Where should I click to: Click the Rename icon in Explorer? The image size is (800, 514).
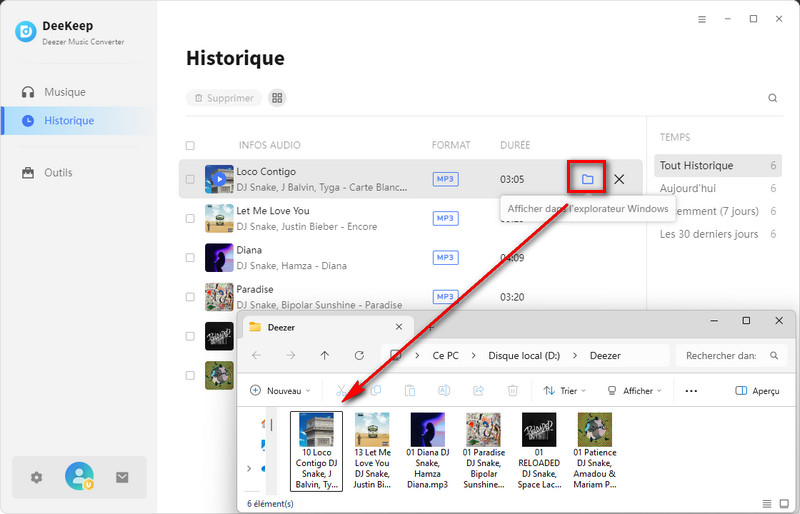click(x=444, y=391)
